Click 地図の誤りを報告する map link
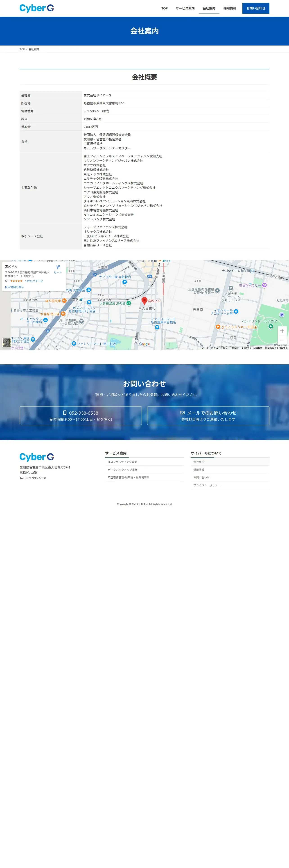This screenshot has height=868, width=289. pos(276,348)
